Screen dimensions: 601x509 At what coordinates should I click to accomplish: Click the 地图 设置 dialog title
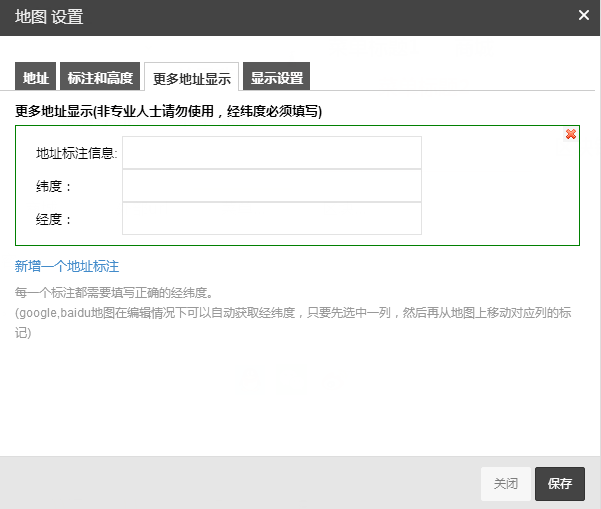pyautogui.click(x=49, y=17)
